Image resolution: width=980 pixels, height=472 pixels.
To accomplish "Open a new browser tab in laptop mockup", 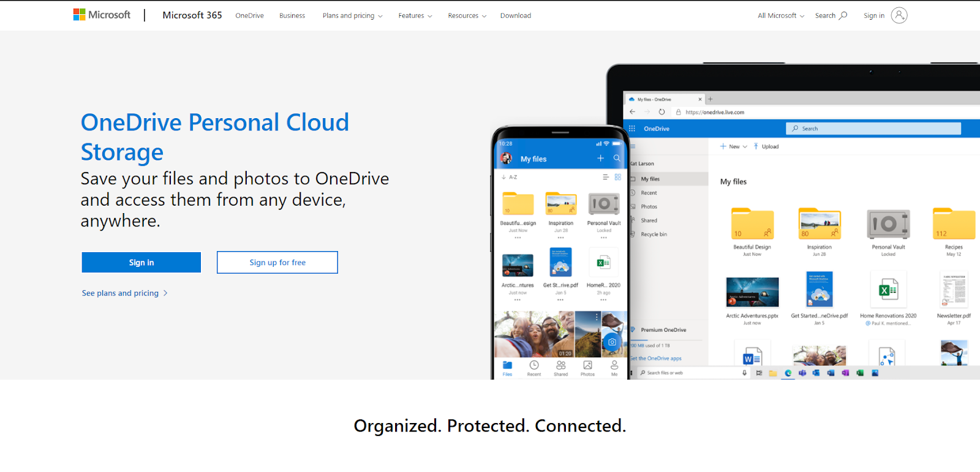I will 710,99.
